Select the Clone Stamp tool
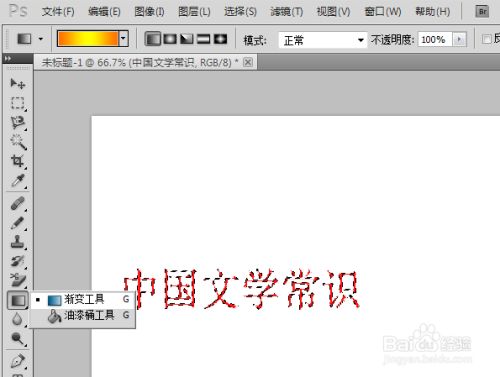500x377 pixels. tap(18, 242)
